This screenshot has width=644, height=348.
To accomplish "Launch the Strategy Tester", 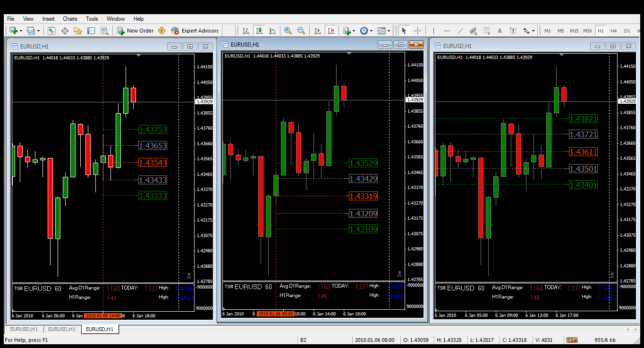I will [104, 31].
